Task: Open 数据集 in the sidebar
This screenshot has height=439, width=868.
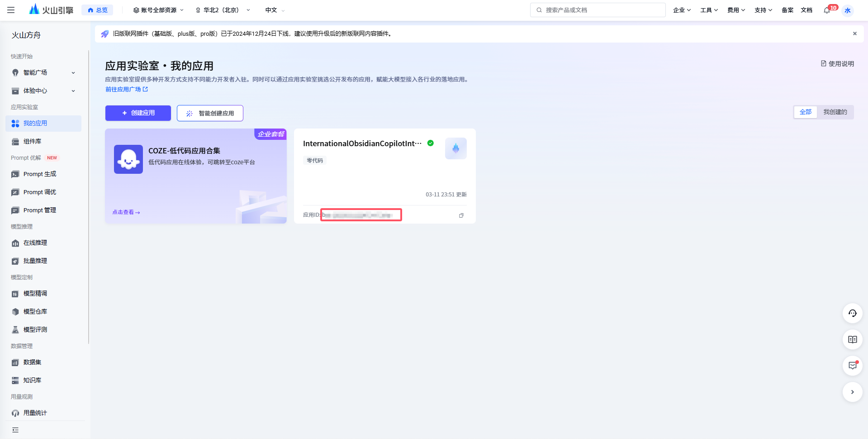Action: coord(44,362)
